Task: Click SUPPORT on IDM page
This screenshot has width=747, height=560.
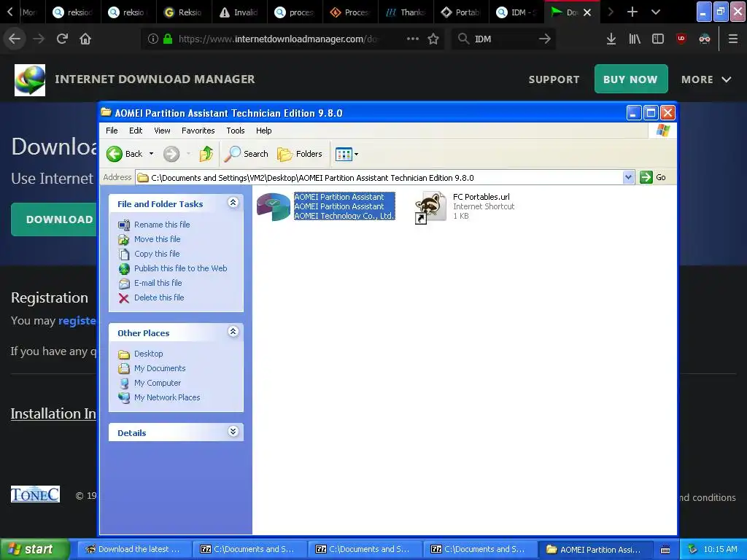Action: (554, 79)
